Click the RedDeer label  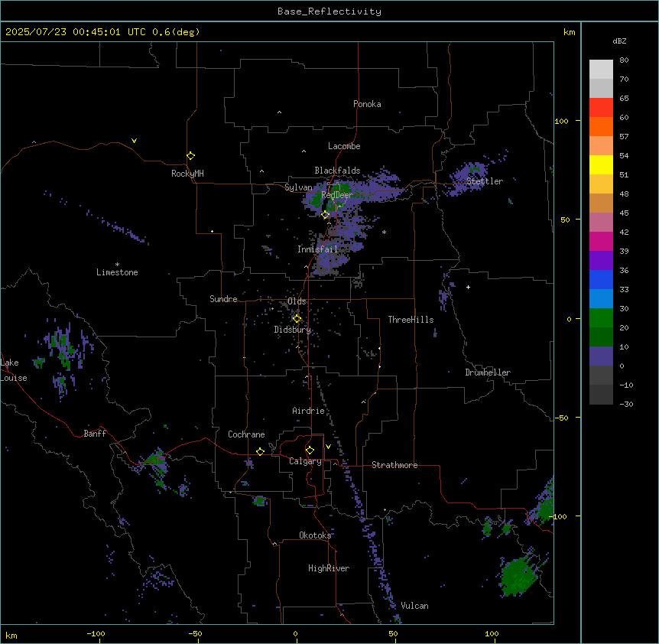click(337, 195)
